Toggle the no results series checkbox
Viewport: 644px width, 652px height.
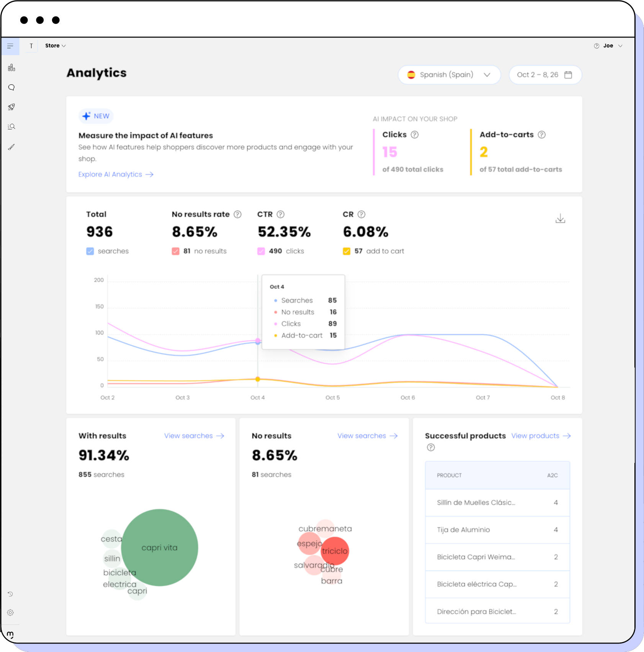[176, 251]
